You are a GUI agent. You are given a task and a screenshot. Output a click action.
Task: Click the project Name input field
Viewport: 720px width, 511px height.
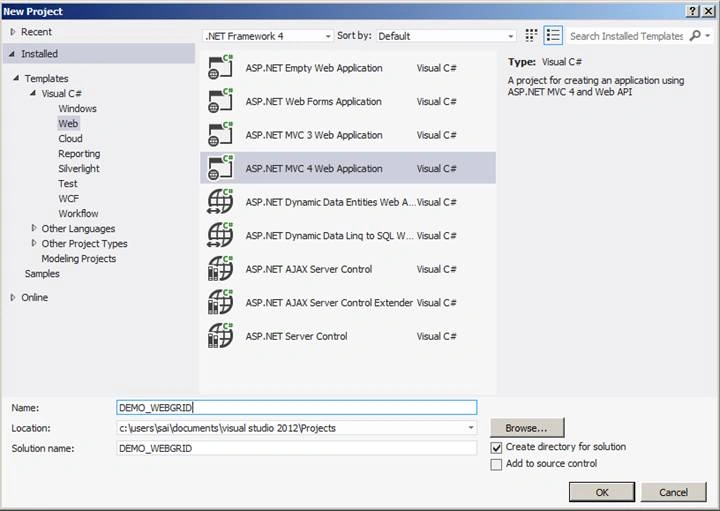pos(297,408)
